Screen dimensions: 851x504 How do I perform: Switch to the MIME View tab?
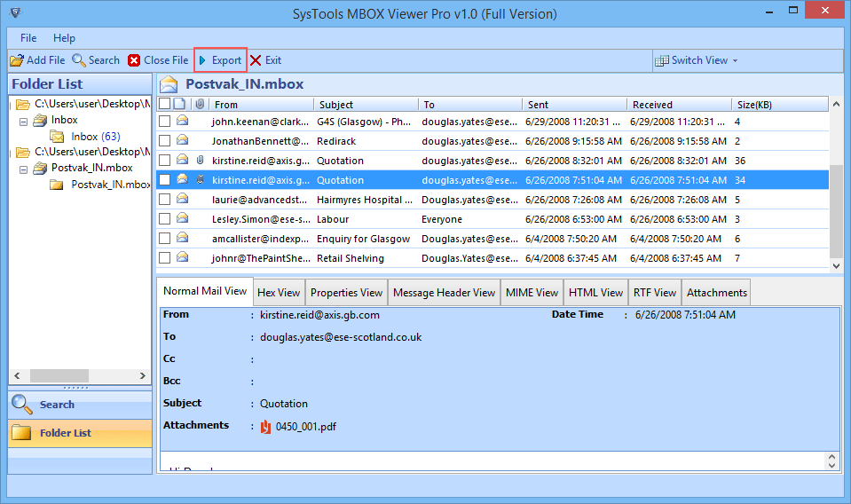coord(532,293)
